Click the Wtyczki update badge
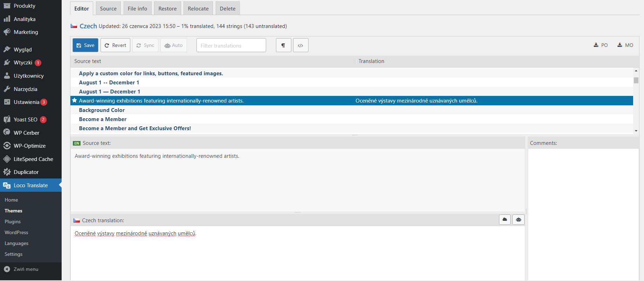This screenshot has height=281, width=644. (x=38, y=63)
